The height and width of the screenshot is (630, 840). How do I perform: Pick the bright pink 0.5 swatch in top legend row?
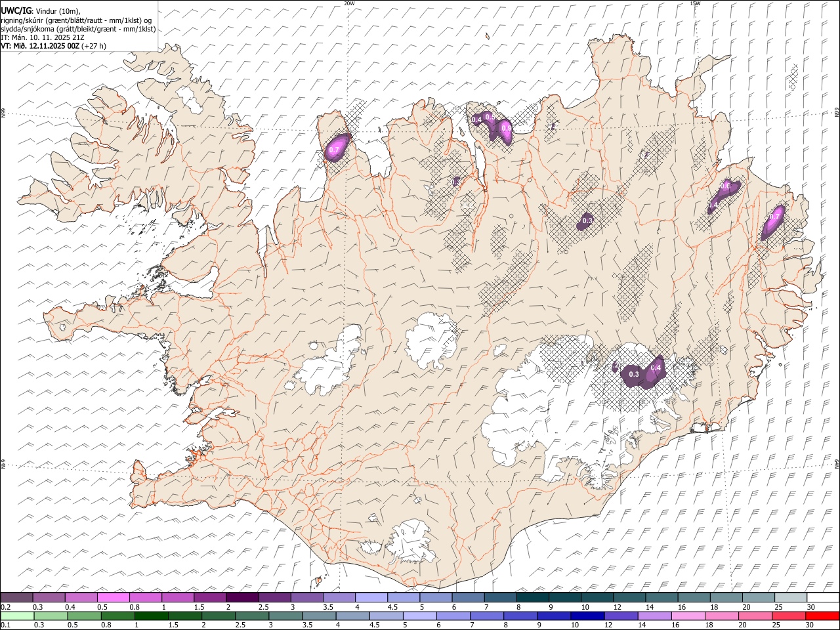[114, 597]
